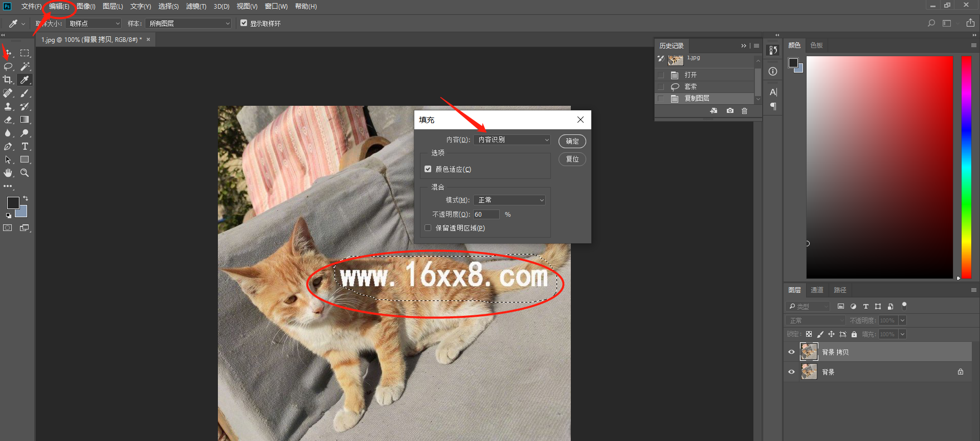Toggle Quick Mask mode icon
This screenshot has height=441, width=980.
pos(8,228)
